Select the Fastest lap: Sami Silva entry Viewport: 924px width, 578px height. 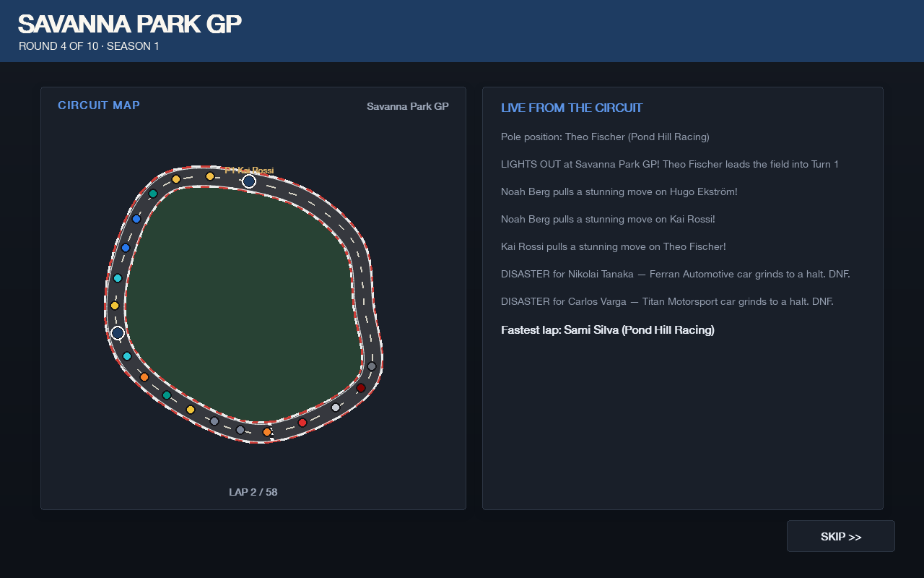pos(608,330)
